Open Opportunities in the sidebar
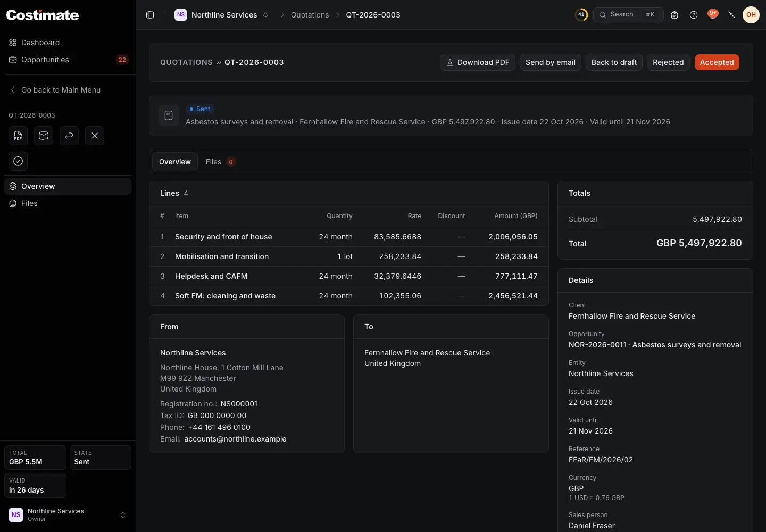Viewport: 766px width, 532px height. coord(68,60)
